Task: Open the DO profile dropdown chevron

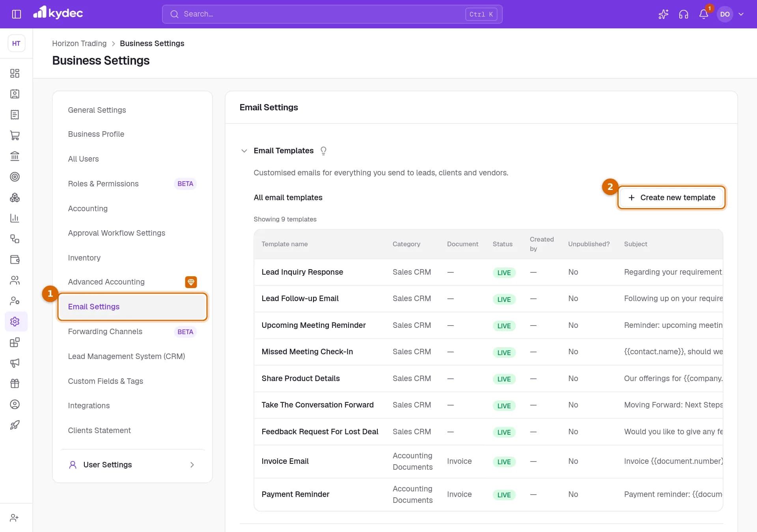Action: [x=741, y=14]
